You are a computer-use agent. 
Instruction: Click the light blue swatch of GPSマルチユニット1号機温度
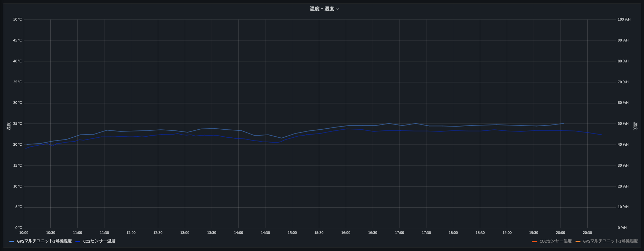[12, 242]
